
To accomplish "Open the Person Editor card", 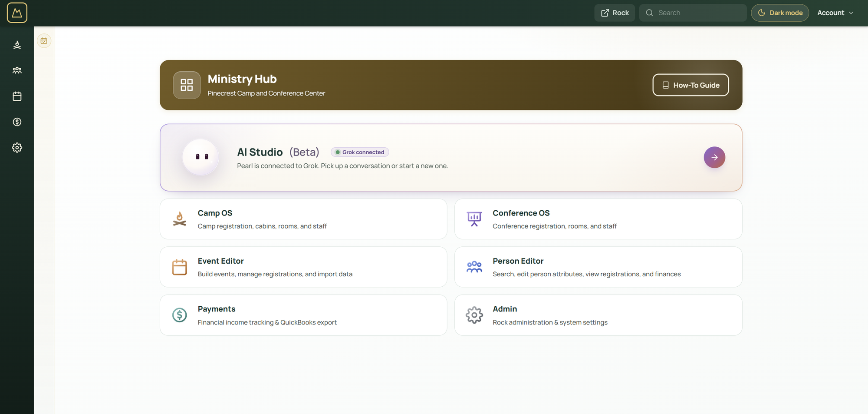I will [598, 267].
